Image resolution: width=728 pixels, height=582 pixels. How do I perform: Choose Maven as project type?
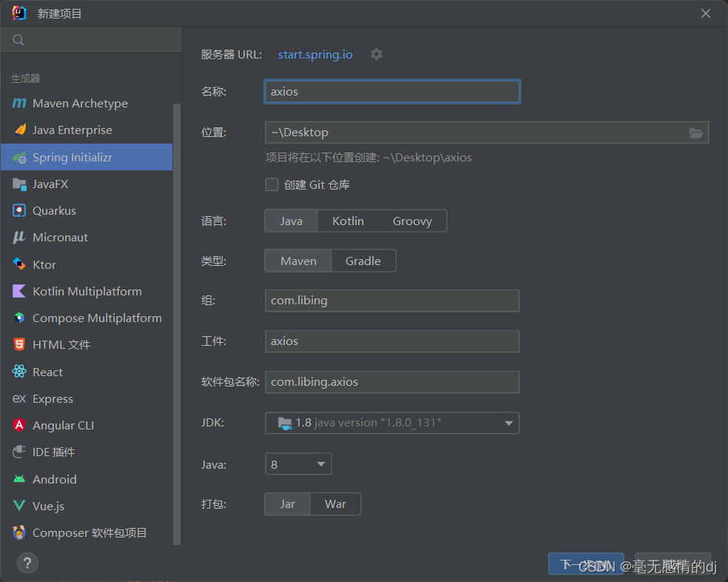299,261
